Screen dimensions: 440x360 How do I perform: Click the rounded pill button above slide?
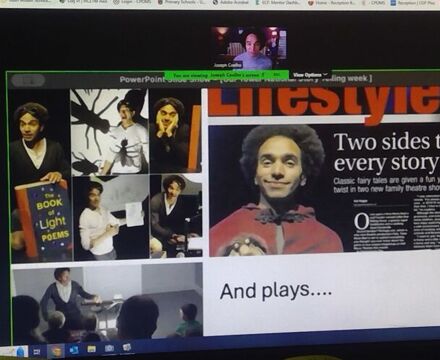point(27,80)
